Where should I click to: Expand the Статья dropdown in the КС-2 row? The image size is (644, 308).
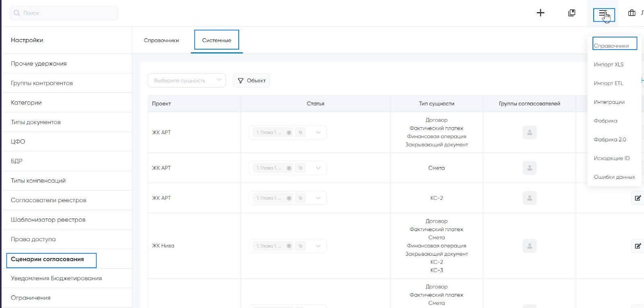(318, 198)
